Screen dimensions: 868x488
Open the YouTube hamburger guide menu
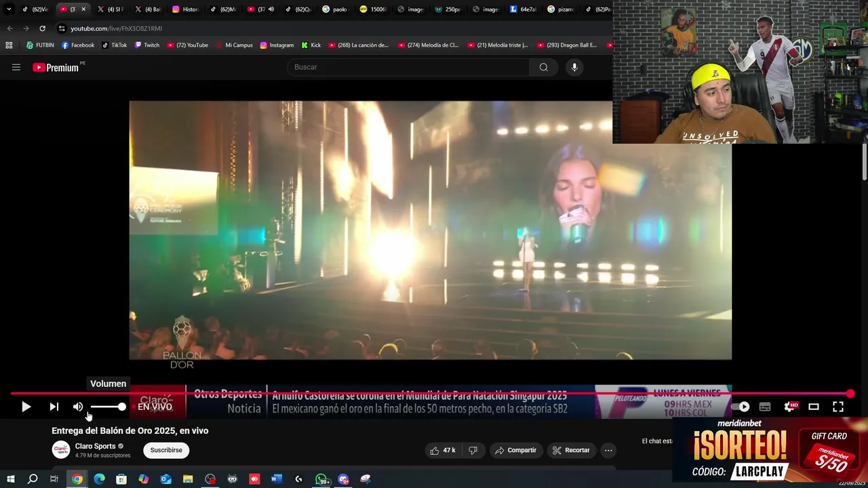coord(16,67)
